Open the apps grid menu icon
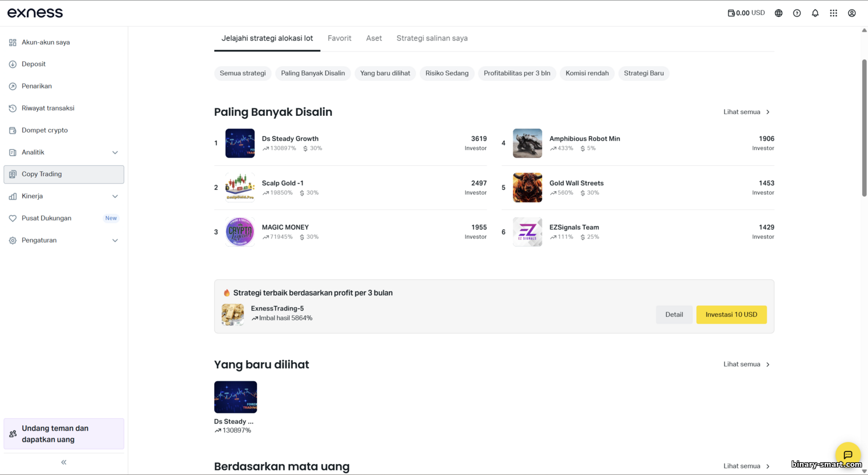 click(x=833, y=13)
